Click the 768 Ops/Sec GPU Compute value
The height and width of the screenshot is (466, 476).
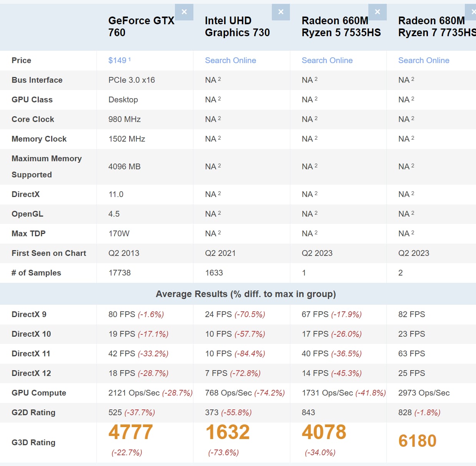tap(228, 393)
